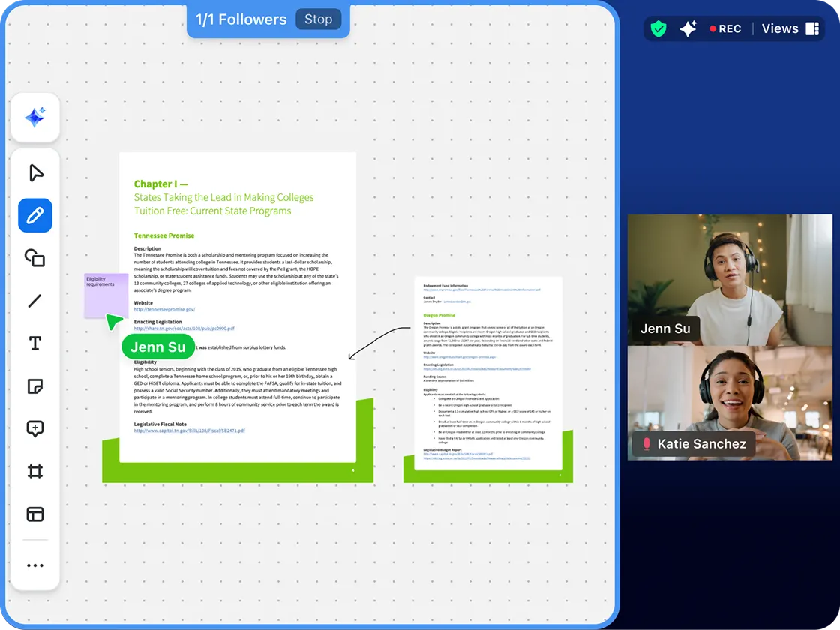The height and width of the screenshot is (630, 840).
Task: Click the green shield security indicator
Action: (658, 28)
